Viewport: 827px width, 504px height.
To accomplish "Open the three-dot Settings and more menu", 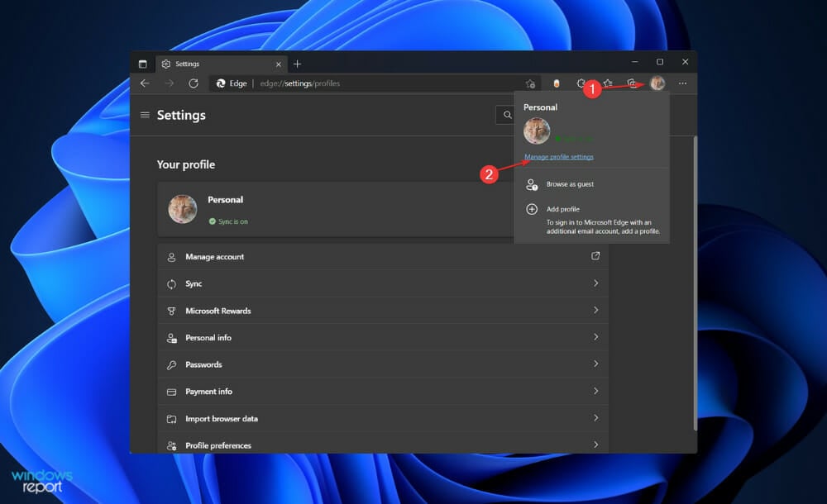I will pyautogui.click(x=682, y=83).
